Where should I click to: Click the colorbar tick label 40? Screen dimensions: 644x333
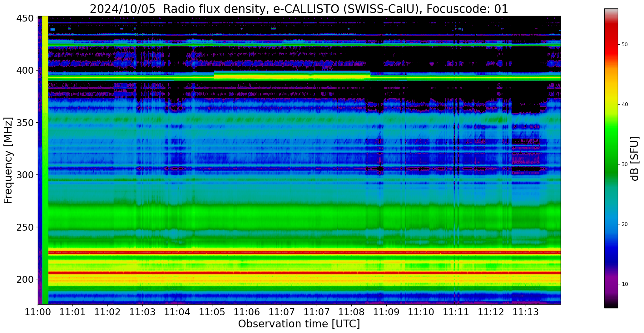[x=625, y=105]
